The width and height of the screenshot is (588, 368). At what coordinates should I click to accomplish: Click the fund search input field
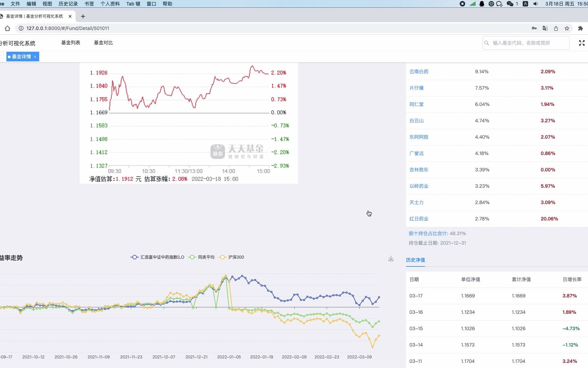tap(526, 43)
